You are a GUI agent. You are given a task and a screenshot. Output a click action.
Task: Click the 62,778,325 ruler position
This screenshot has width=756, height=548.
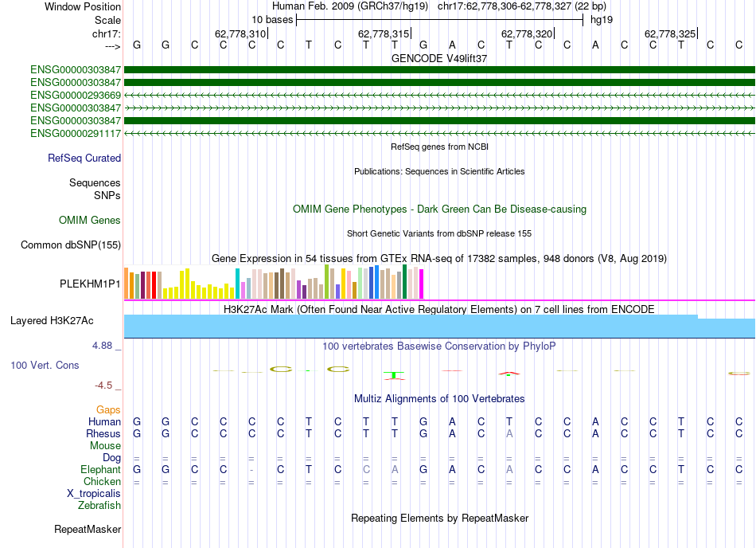[x=670, y=33]
